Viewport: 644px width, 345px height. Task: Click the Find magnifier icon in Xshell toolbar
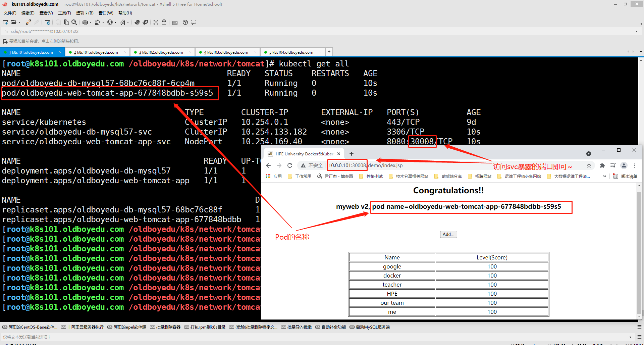pyautogui.click(x=74, y=22)
